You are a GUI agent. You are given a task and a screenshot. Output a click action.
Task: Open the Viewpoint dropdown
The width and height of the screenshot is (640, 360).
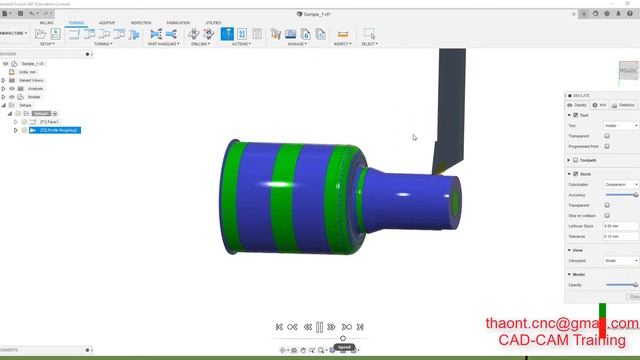[620, 260]
